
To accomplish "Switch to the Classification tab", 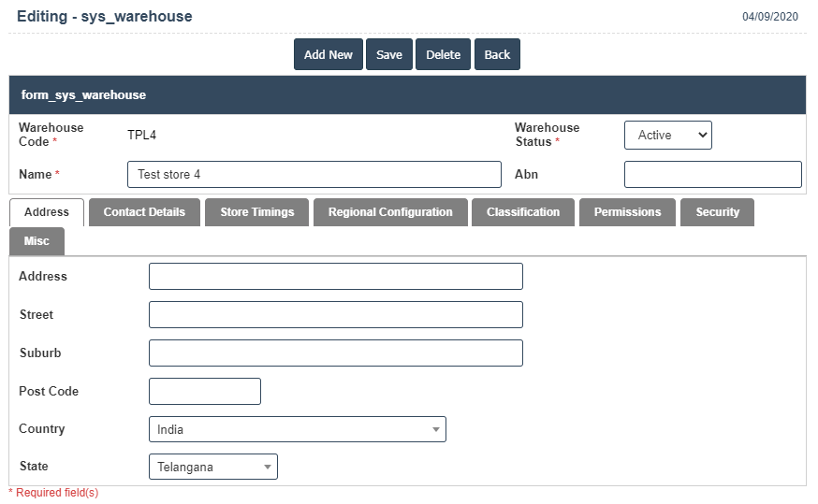I will click(523, 212).
